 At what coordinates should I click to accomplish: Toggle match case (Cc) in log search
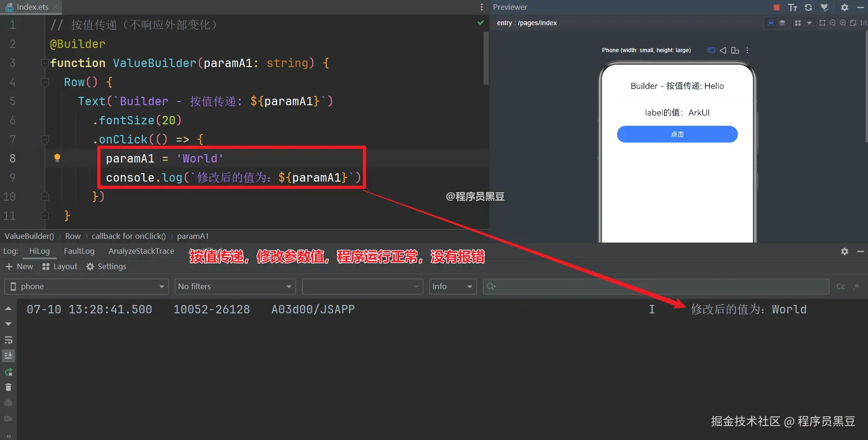[841, 286]
